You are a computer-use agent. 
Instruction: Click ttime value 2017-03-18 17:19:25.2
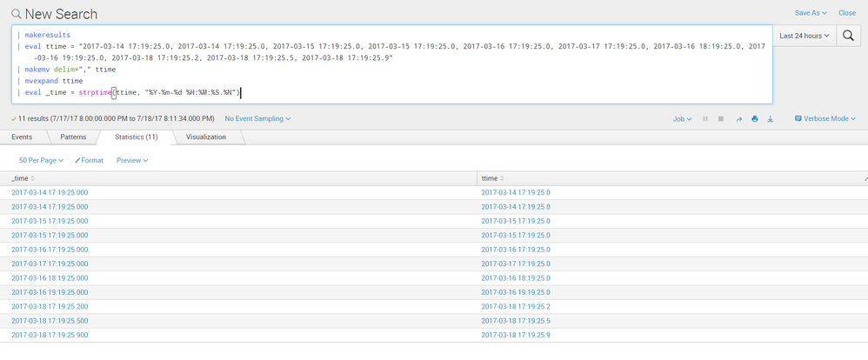point(516,306)
